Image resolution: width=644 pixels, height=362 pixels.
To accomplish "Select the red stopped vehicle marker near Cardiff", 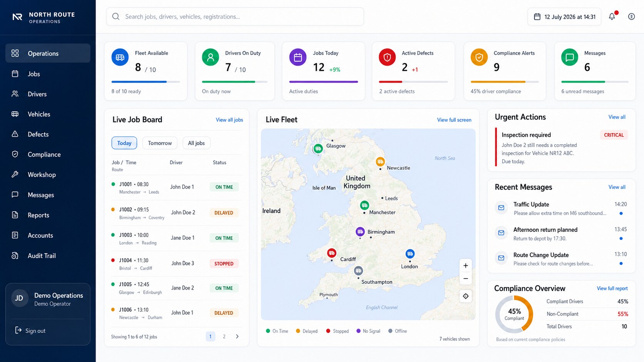I will coord(332,253).
